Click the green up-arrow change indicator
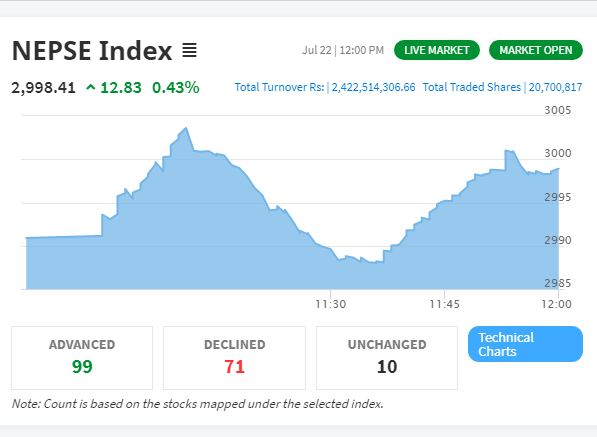This screenshot has width=597, height=437. (x=91, y=88)
